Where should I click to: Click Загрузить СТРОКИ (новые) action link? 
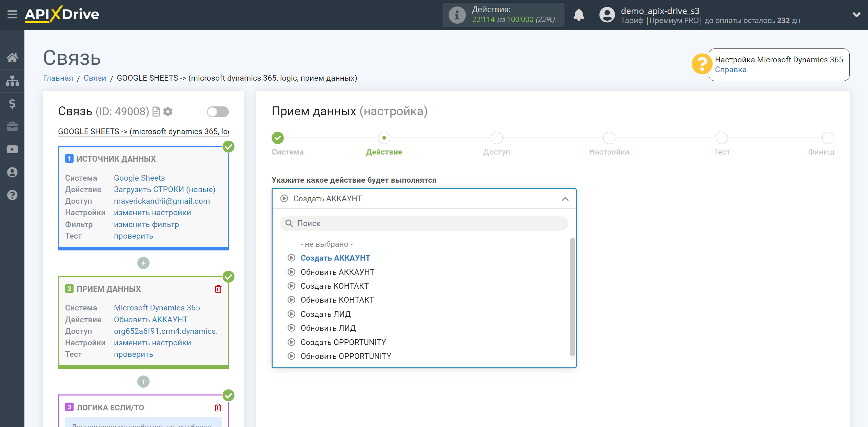pos(164,189)
